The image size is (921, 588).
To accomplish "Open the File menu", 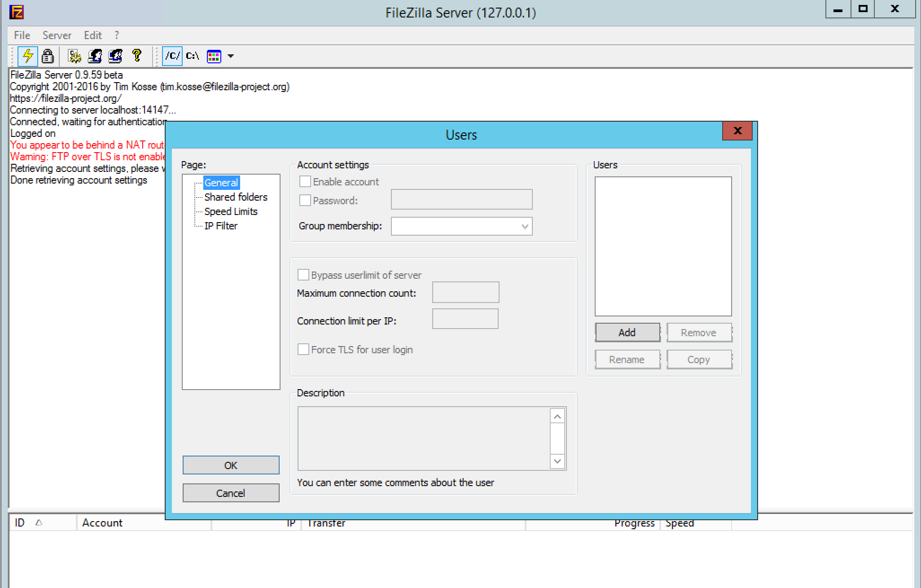I will coord(22,35).
